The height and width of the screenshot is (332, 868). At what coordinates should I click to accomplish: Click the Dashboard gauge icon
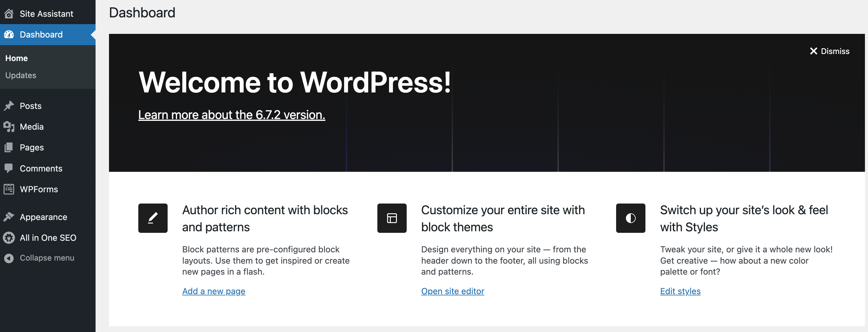[9, 34]
